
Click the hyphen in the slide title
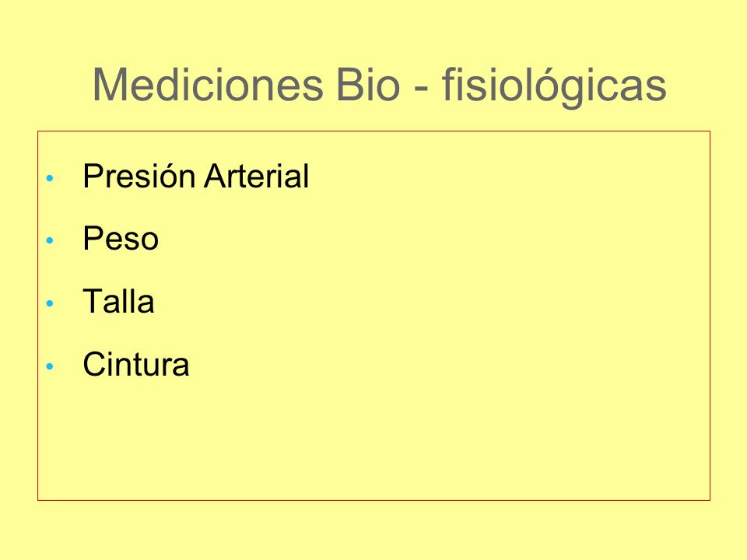pyautogui.click(x=421, y=89)
